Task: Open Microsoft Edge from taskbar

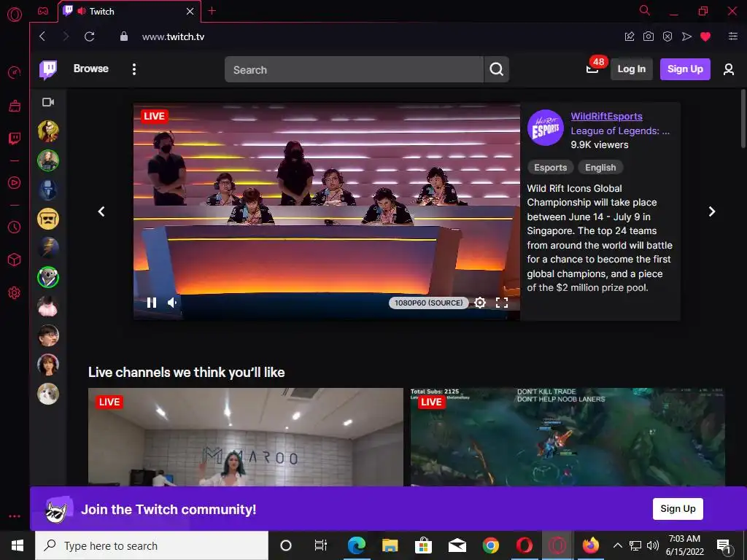Action: pyautogui.click(x=356, y=545)
